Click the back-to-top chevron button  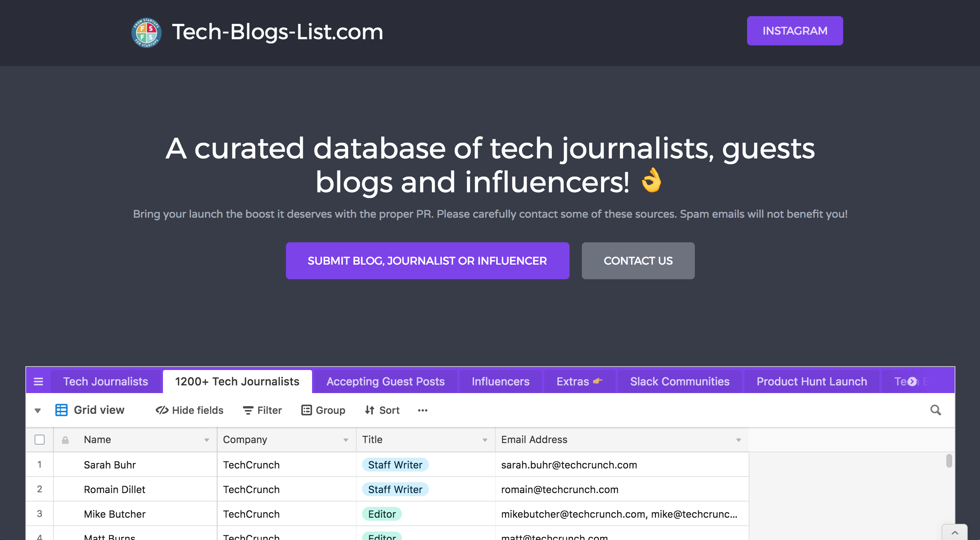coord(955,533)
